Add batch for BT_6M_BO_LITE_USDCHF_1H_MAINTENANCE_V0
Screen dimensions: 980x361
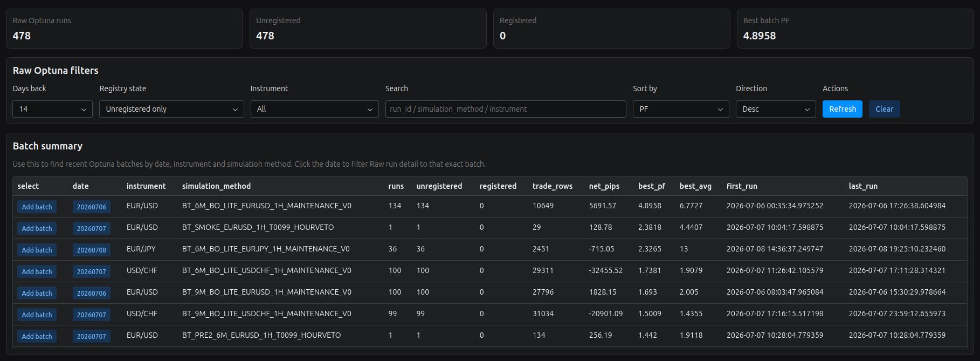(x=37, y=271)
